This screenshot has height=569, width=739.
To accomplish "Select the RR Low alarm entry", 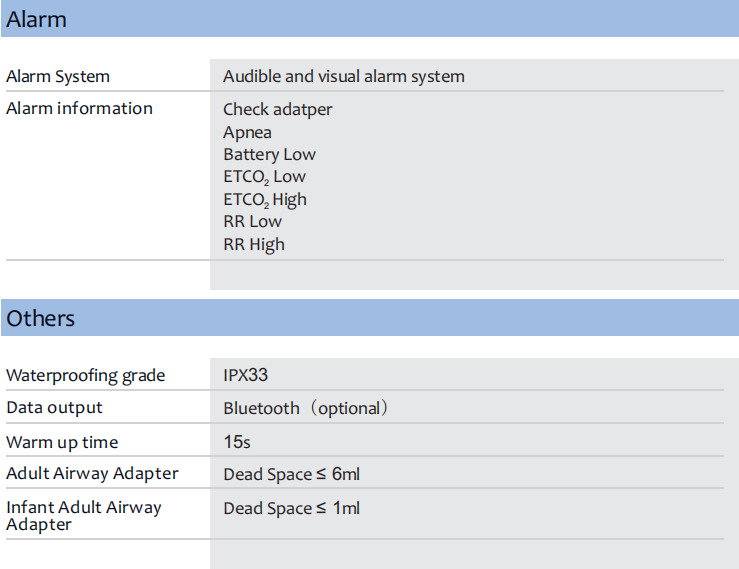I will point(253,222).
